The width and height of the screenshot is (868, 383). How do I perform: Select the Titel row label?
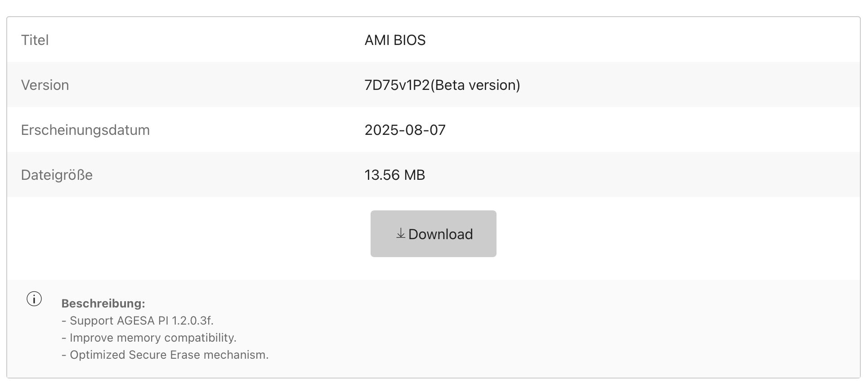tap(35, 40)
